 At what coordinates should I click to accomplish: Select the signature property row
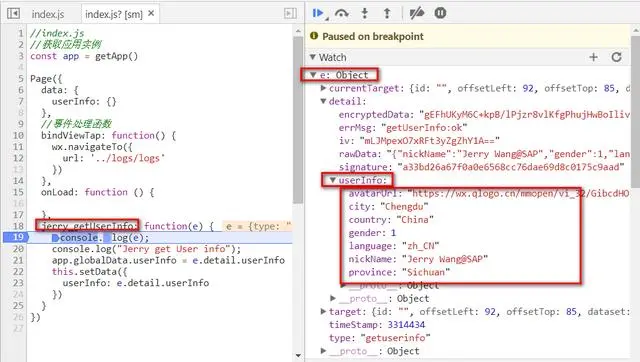[x=482, y=167]
